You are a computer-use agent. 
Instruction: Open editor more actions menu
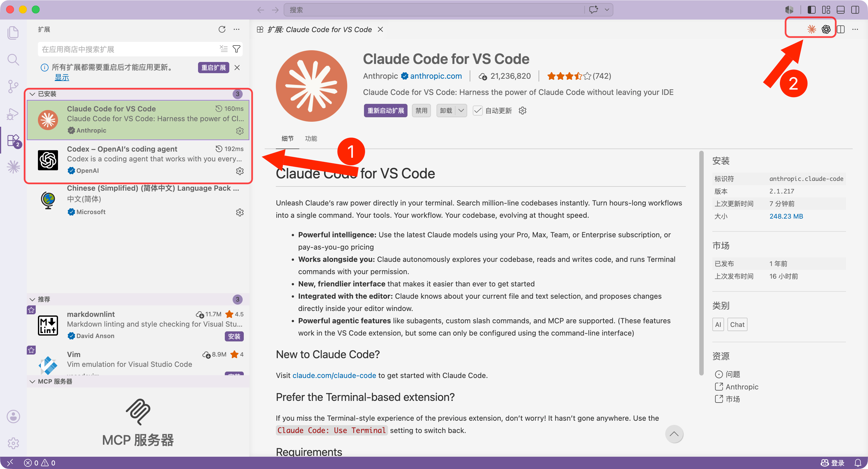pyautogui.click(x=855, y=29)
